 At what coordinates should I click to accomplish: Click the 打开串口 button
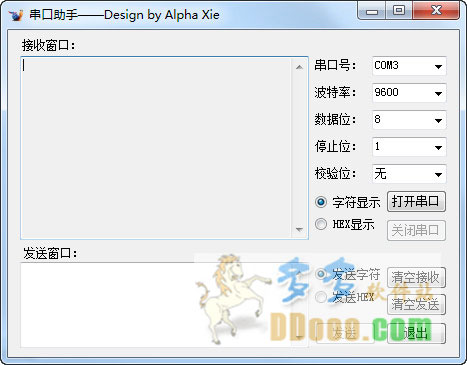416,201
